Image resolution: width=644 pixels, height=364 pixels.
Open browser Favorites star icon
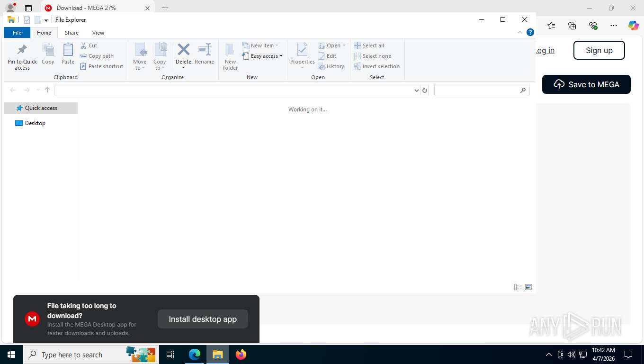coord(551,26)
